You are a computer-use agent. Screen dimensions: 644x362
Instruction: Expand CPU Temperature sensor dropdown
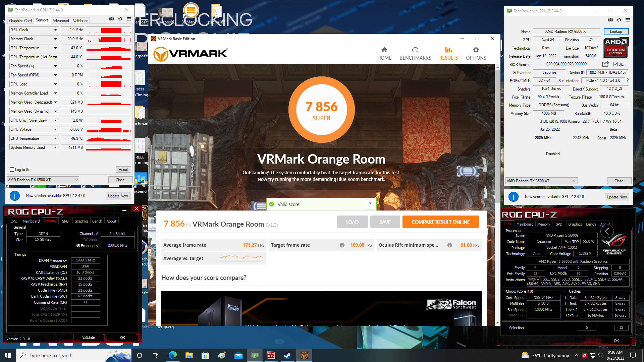55,138
